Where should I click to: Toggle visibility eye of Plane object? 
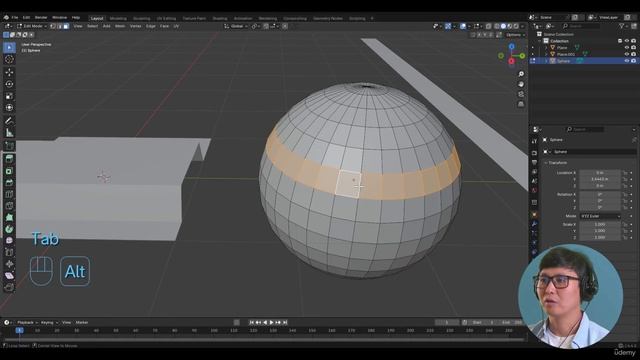(x=627, y=48)
